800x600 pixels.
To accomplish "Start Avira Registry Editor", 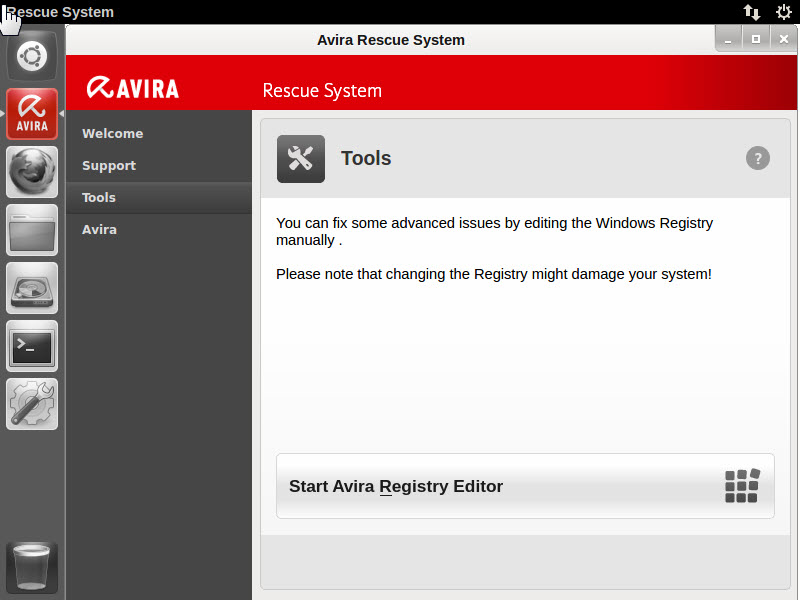I will pyautogui.click(x=525, y=486).
